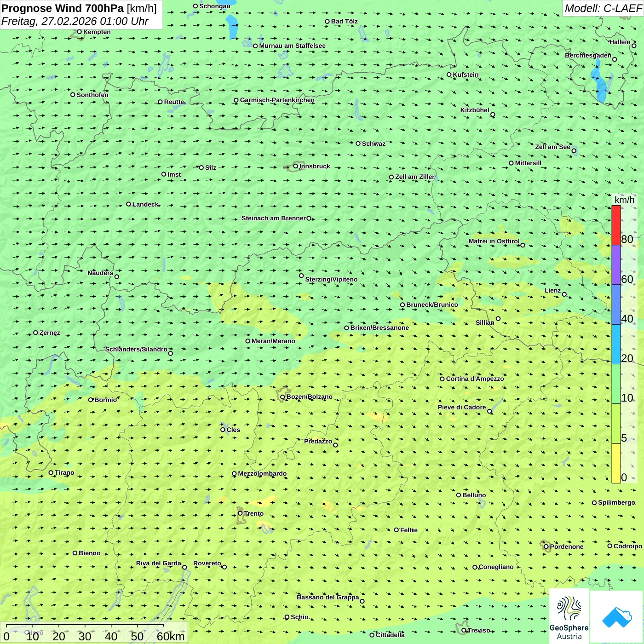Click the Treviso city marker
This screenshot has width=644, height=644.
(464, 630)
